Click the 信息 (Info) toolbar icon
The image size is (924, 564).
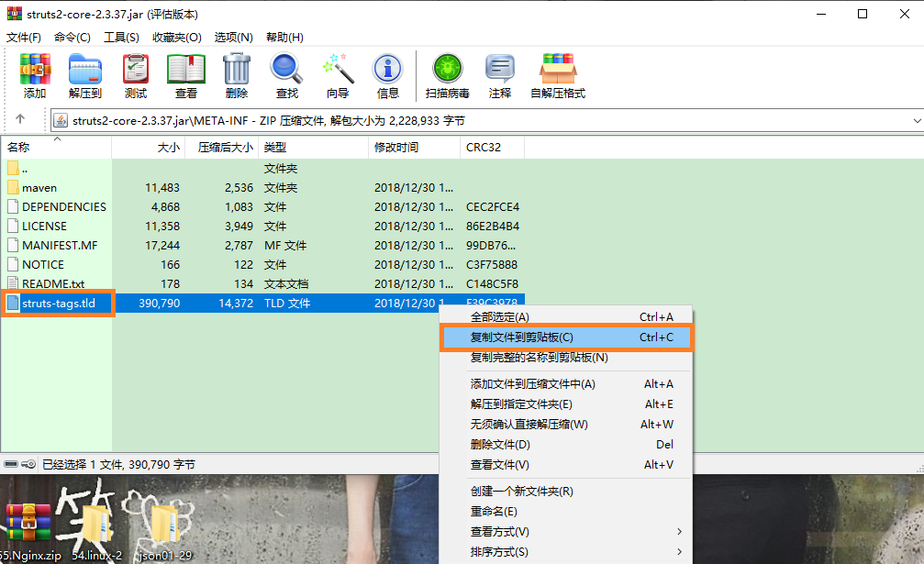click(x=387, y=75)
